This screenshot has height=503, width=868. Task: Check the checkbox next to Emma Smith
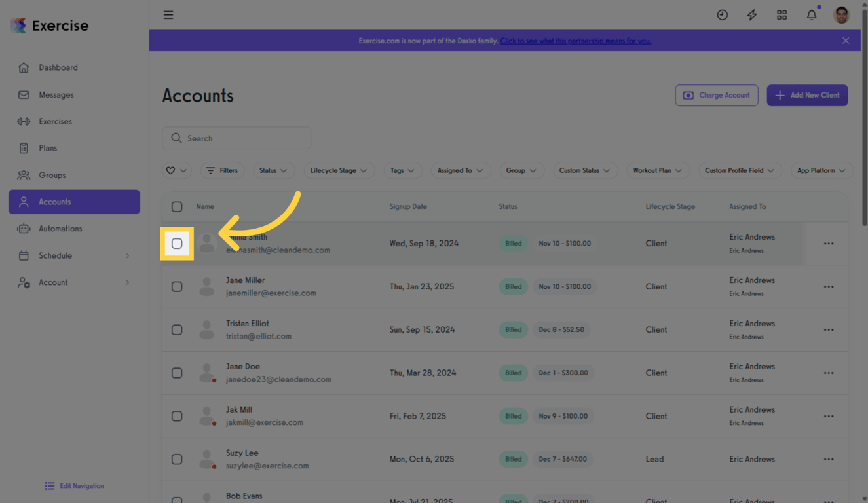point(177,243)
